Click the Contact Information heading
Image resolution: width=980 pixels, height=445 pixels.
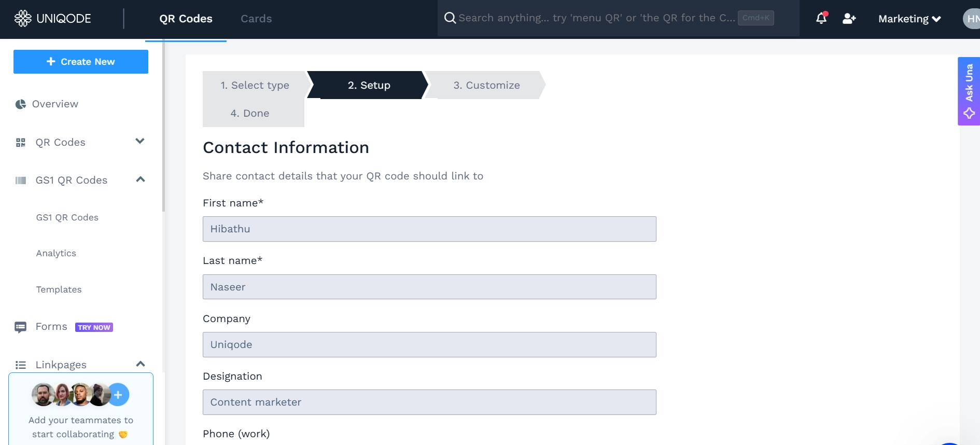[x=286, y=148]
